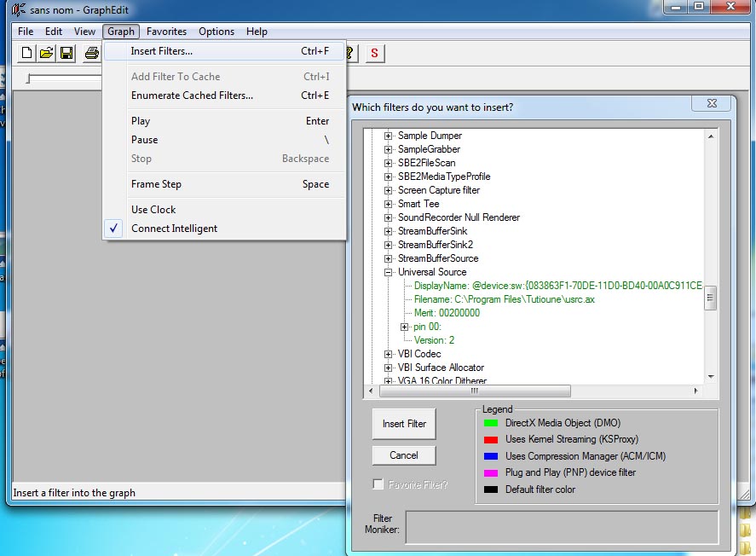The height and width of the screenshot is (556, 756).
Task: Click the Print toolbar icon
Action: (x=91, y=53)
